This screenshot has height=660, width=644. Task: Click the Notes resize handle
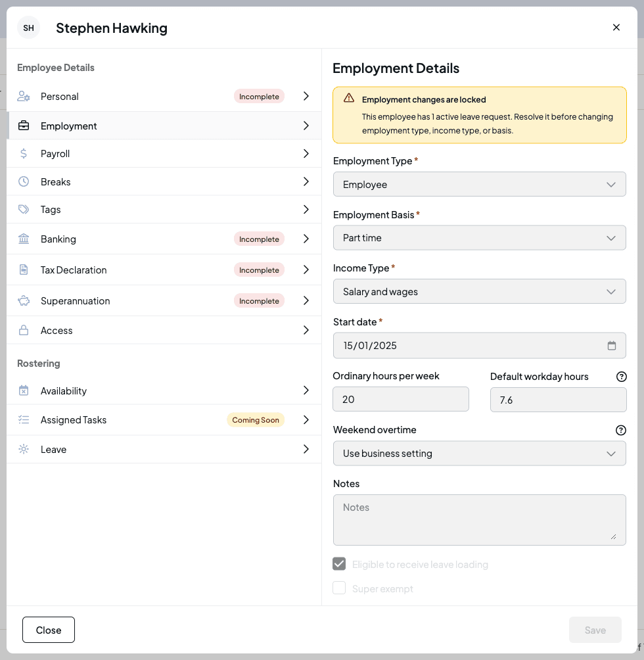[x=613, y=536]
